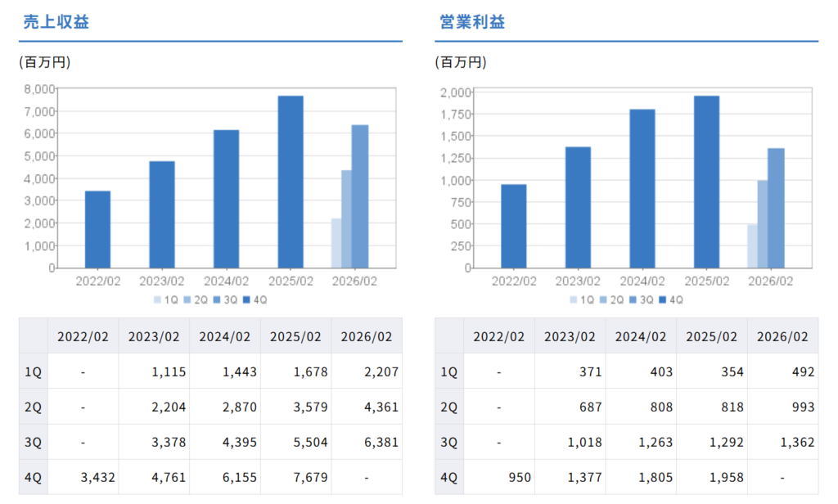Click the 1Q row header in 営業利益 table
Image resolution: width=838 pixels, height=504 pixels.
(449, 371)
